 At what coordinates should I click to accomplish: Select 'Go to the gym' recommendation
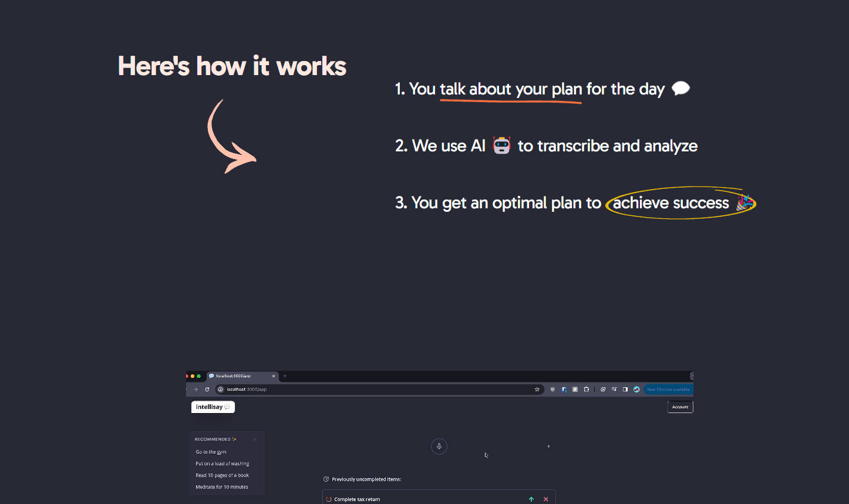pos(211,452)
